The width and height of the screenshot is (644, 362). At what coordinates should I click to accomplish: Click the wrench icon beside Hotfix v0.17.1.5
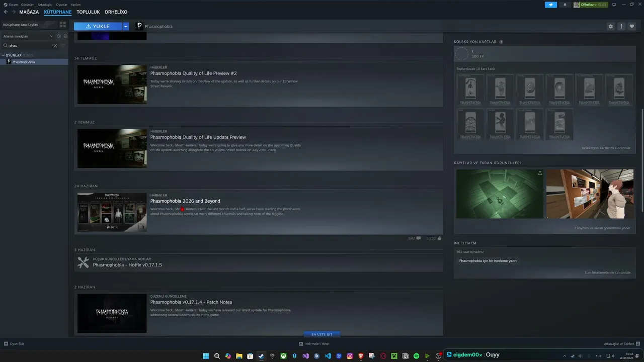point(84,262)
